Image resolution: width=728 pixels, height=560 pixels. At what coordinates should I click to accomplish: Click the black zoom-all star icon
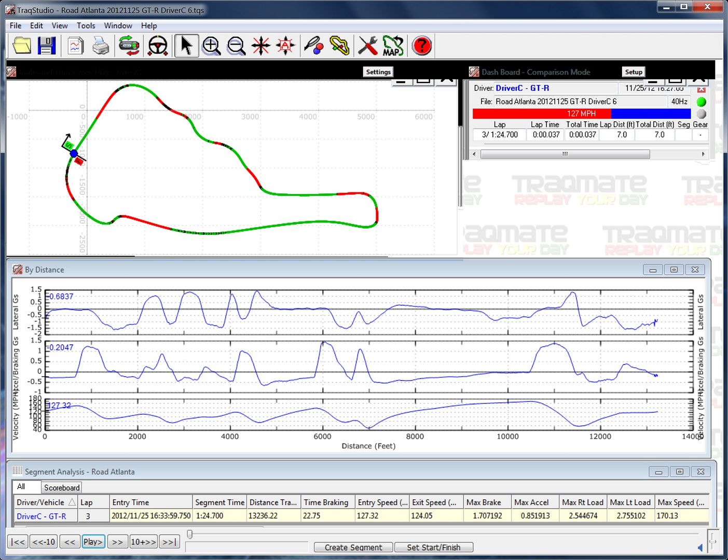[260, 46]
